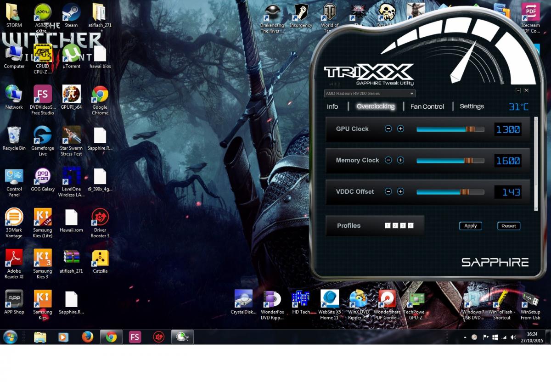Click the TriXX panel vertical scrollbar
551x392 pixels.
536,163
